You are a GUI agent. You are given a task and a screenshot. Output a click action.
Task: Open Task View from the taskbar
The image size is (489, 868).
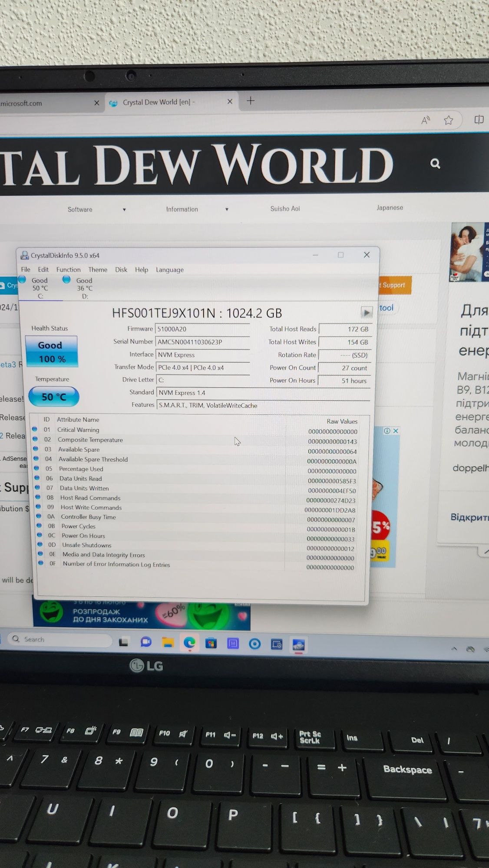click(x=124, y=642)
